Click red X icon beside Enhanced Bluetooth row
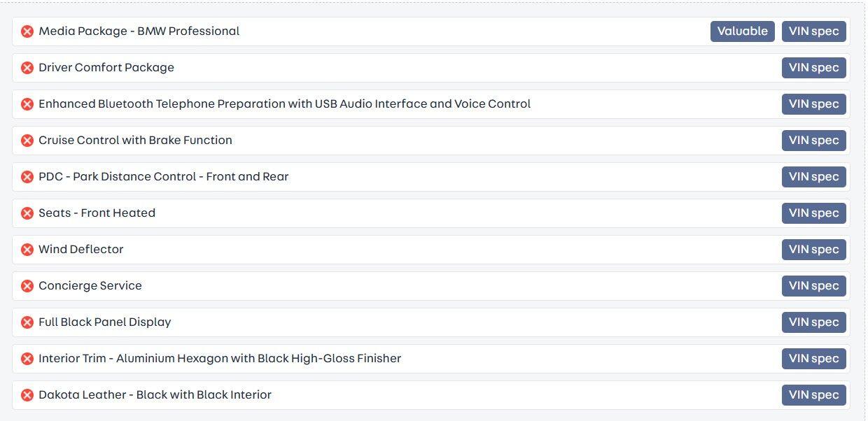The height and width of the screenshot is (421, 868). pos(27,104)
